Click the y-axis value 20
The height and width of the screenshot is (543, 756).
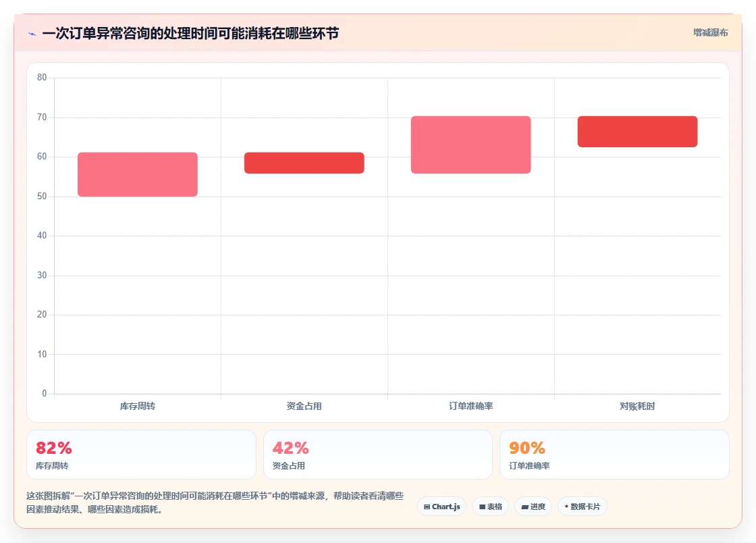(42, 315)
